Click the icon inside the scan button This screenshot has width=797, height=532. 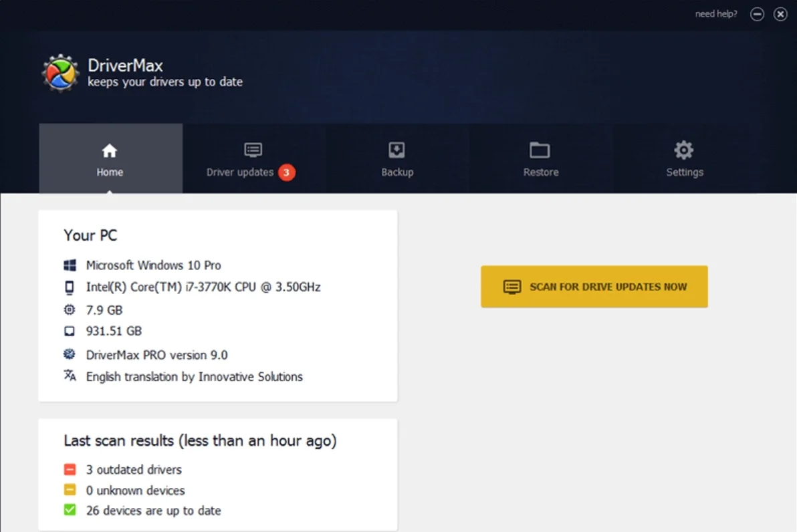tap(512, 287)
